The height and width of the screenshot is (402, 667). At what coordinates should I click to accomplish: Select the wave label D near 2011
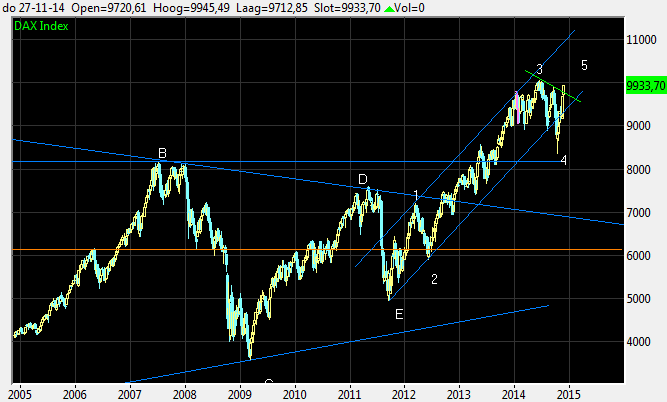[x=364, y=179]
